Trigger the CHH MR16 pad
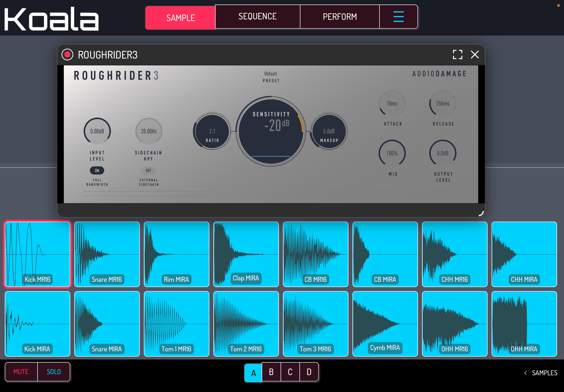Screen dimensions: 564x392 tap(455, 254)
